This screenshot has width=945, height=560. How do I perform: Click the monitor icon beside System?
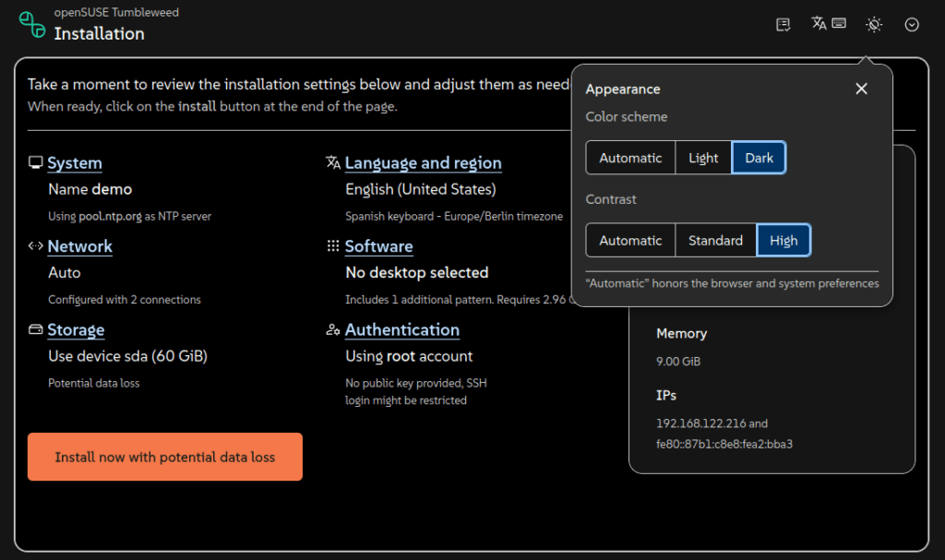tap(36, 162)
